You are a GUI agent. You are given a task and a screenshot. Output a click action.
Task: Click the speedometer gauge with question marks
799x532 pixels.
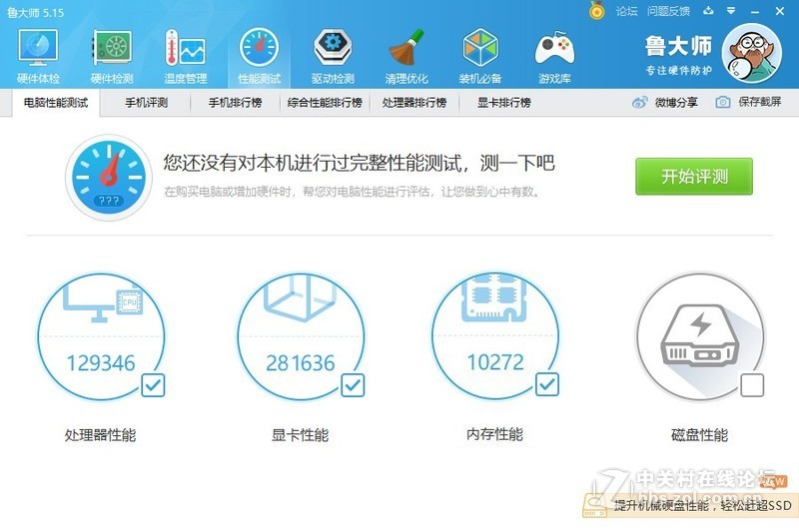point(109,178)
